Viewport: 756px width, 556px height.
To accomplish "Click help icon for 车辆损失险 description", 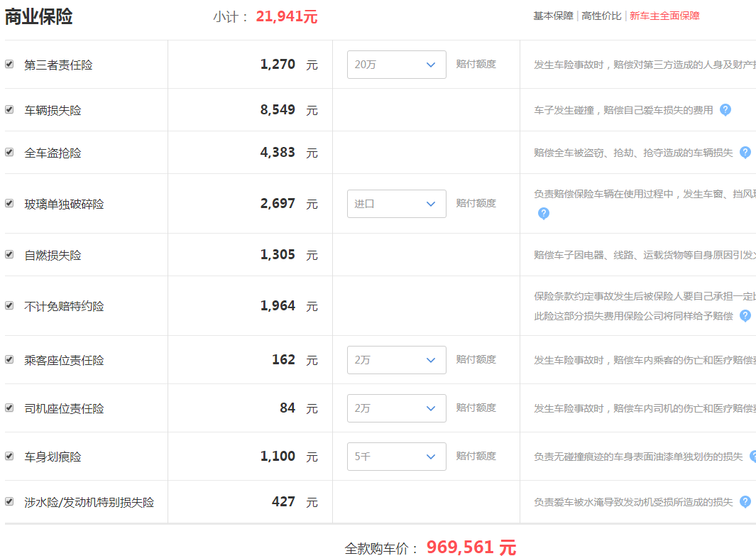I will click(725, 110).
